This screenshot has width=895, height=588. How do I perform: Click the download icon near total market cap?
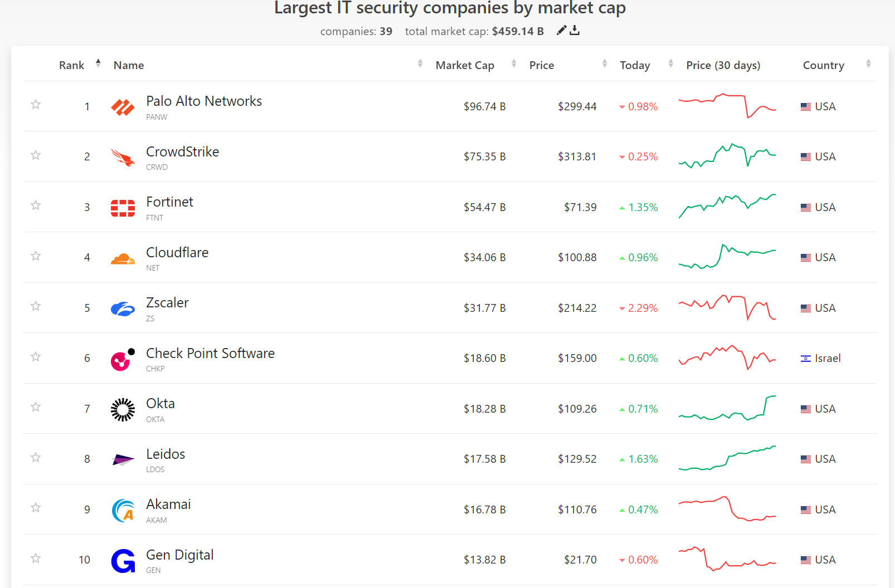[575, 30]
